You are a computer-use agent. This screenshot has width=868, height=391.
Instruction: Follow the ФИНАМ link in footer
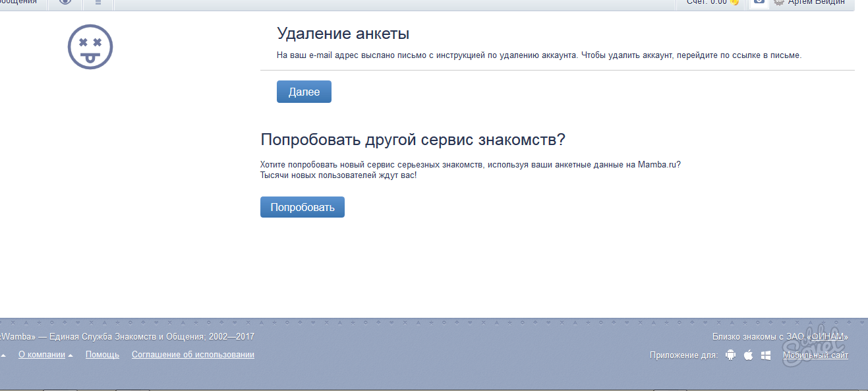(x=826, y=337)
